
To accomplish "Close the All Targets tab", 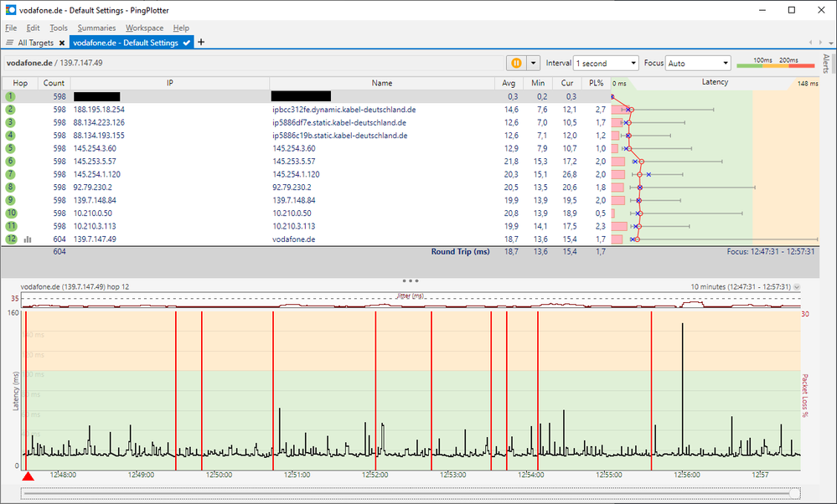I will (61, 42).
